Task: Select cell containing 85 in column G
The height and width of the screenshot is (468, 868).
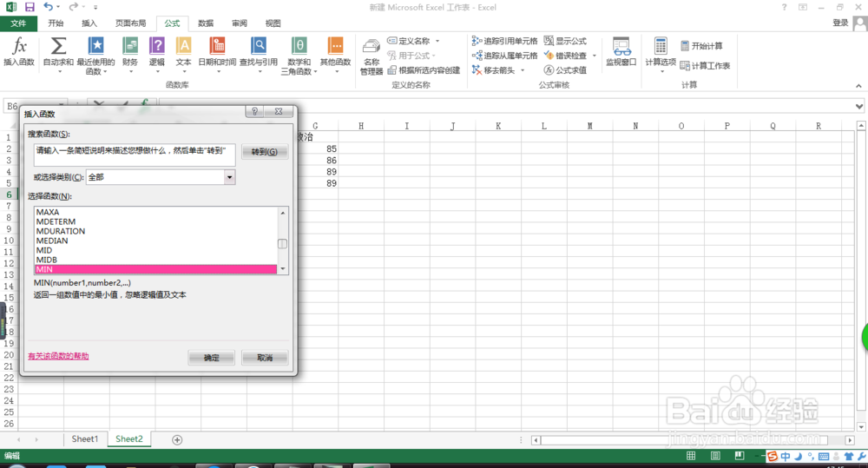Action: tap(316, 148)
